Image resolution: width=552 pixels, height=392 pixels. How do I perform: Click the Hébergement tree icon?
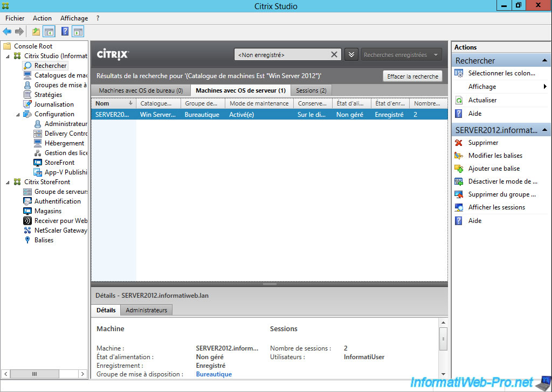click(x=38, y=143)
